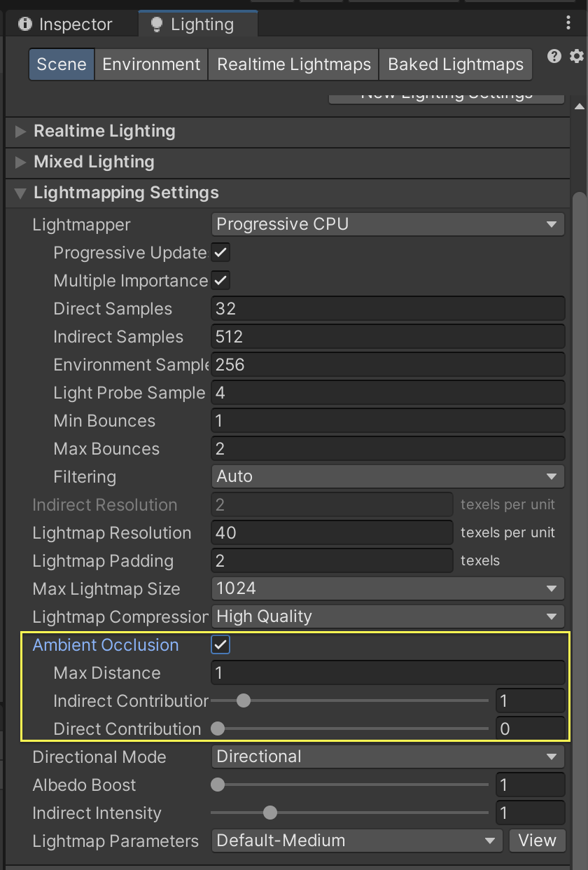The image size is (588, 870).
Task: Open the Lightmapper dropdown
Action: pyautogui.click(x=388, y=224)
